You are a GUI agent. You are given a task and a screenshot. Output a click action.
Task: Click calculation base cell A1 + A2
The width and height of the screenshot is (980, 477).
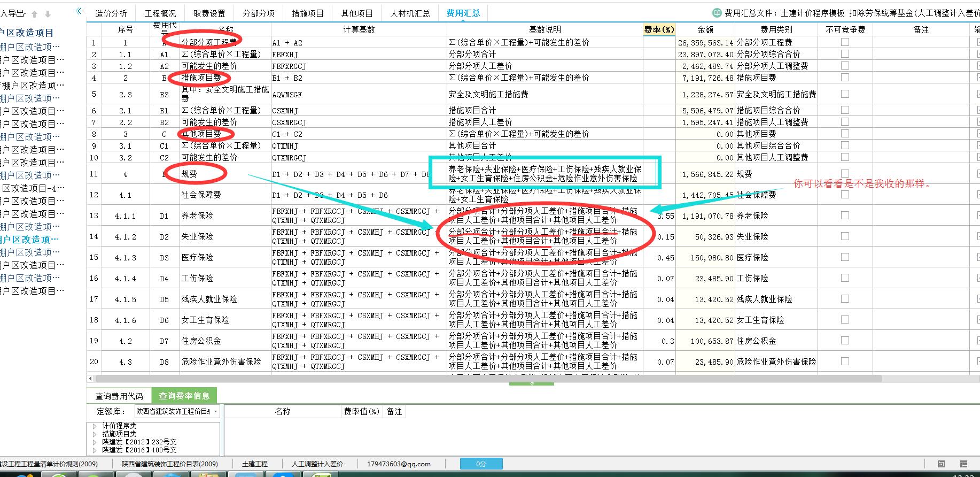point(359,43)
